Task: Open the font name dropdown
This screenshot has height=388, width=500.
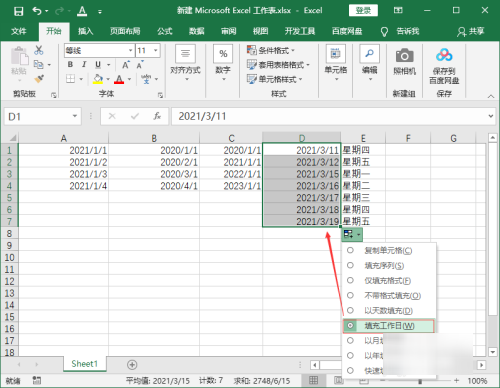Action: (x=130, y=51)
